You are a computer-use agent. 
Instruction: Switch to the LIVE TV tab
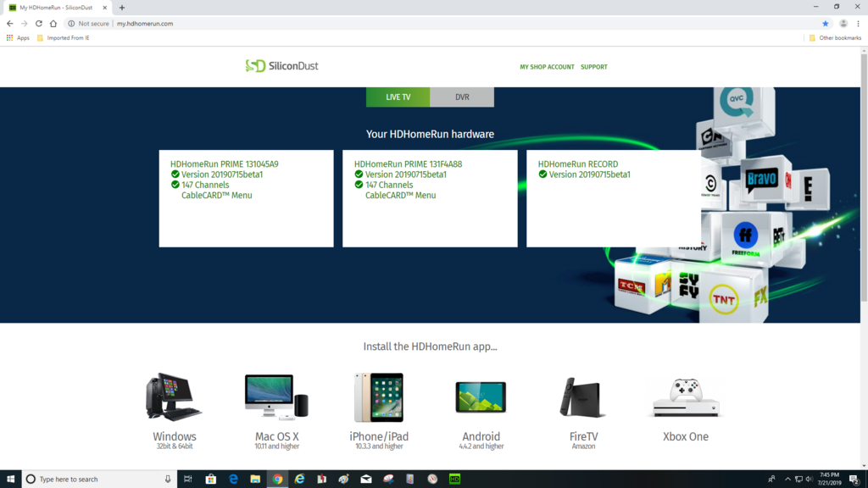pyautogui.click(x=398, y=97)
